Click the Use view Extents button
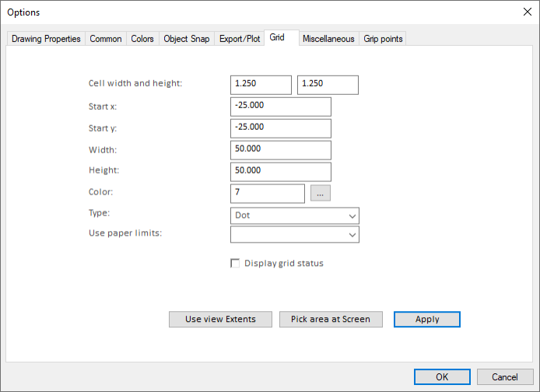This screenshot has height=392, width=540. 220,320
